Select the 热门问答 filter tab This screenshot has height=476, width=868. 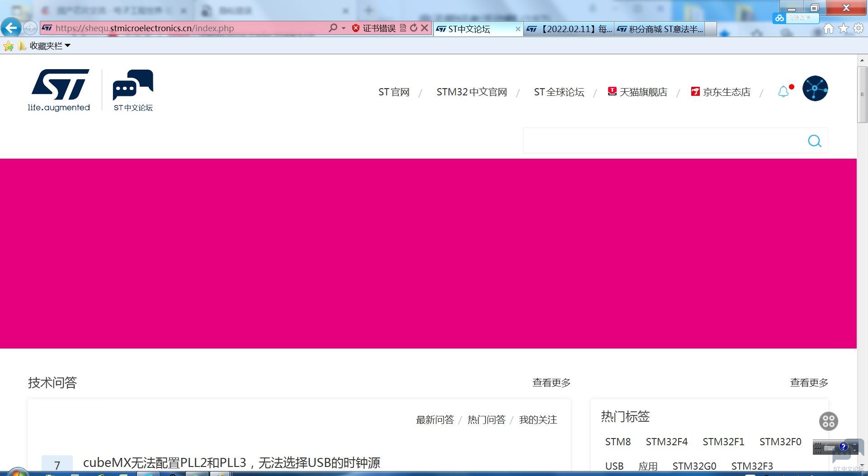486,420
